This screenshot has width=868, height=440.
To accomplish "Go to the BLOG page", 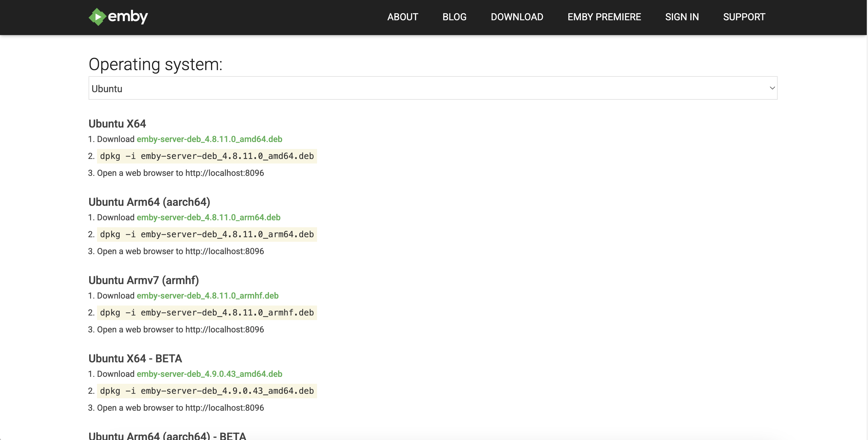I will click(x=454, y=17).
